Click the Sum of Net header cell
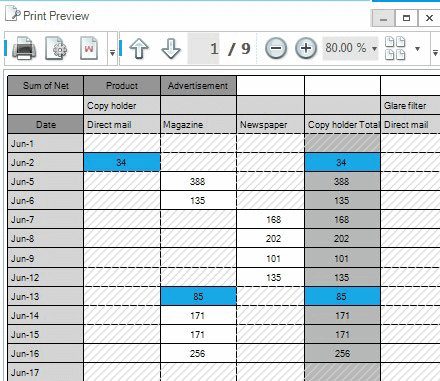The height and width of the screenshot is (381, 440). 46,86
